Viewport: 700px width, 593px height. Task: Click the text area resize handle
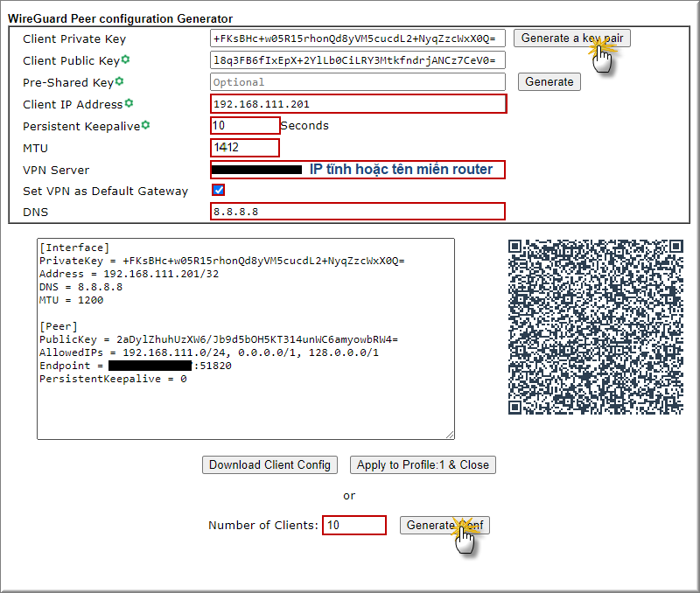(x=450, y=435)
